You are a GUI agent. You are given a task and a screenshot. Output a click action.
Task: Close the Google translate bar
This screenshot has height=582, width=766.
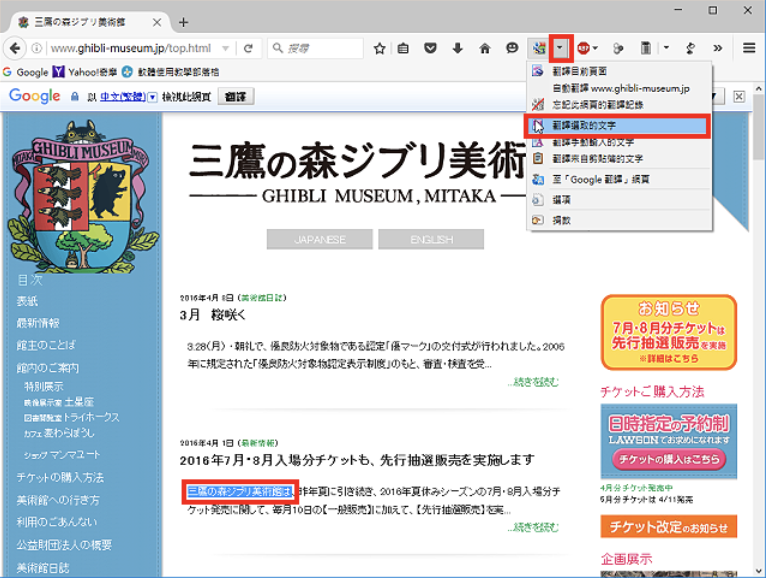739,97
